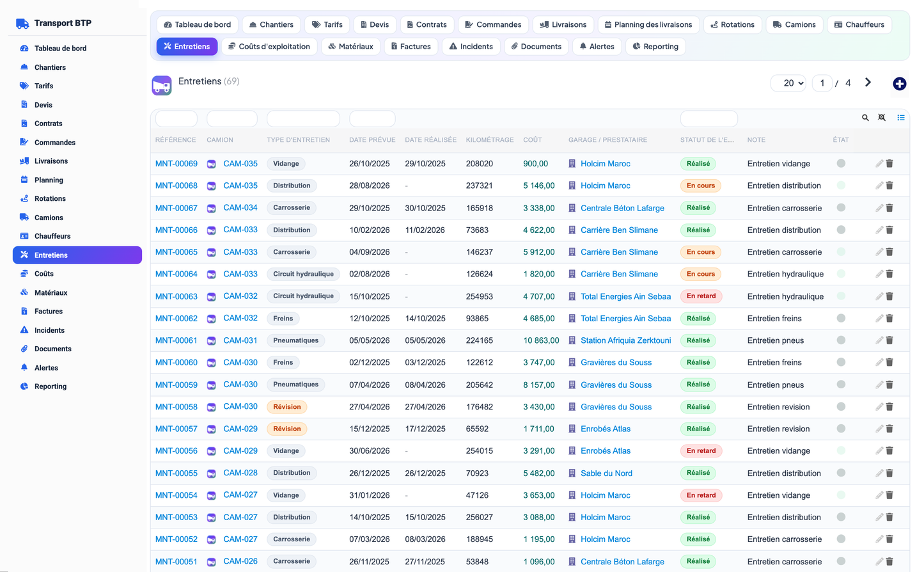
Task: Open reference link MNT-00061
Action: 176,340
